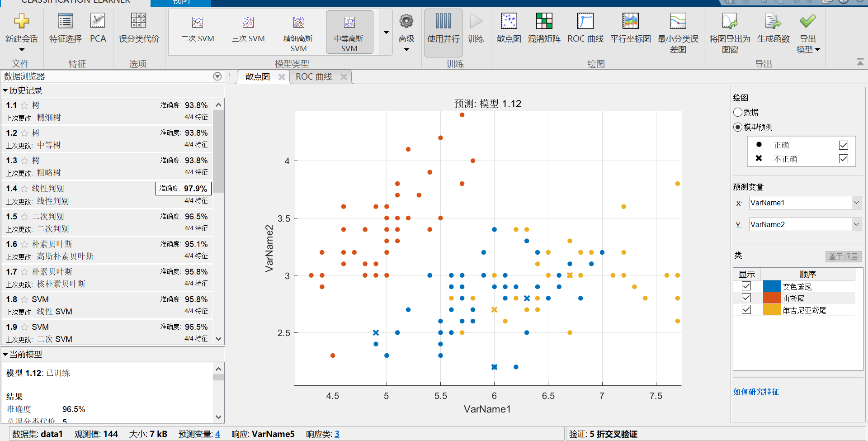Hide the 山鸢尾 class

click(x=746, y=298)
